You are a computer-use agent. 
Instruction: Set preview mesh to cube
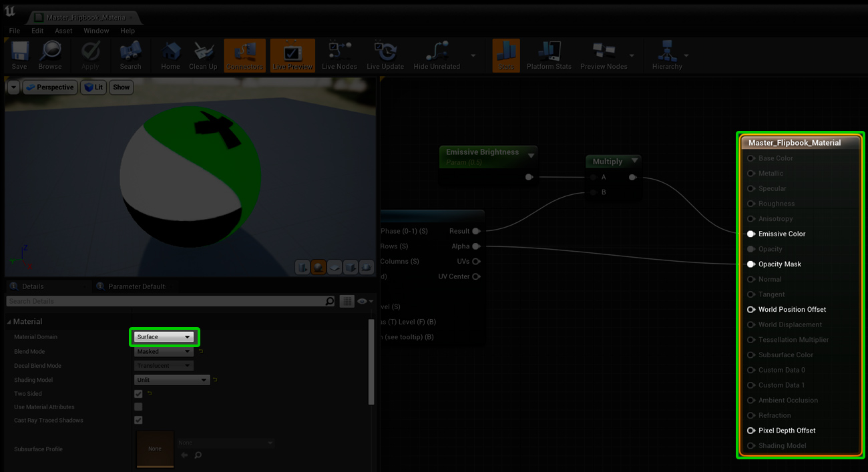[351, 268]
